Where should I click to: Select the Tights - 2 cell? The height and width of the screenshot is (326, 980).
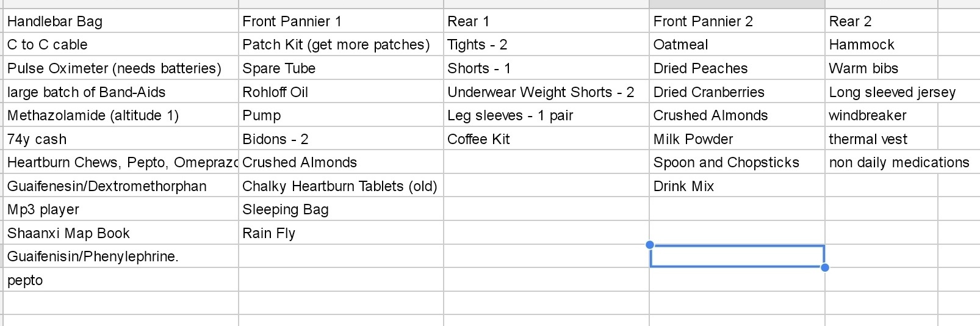546,45
